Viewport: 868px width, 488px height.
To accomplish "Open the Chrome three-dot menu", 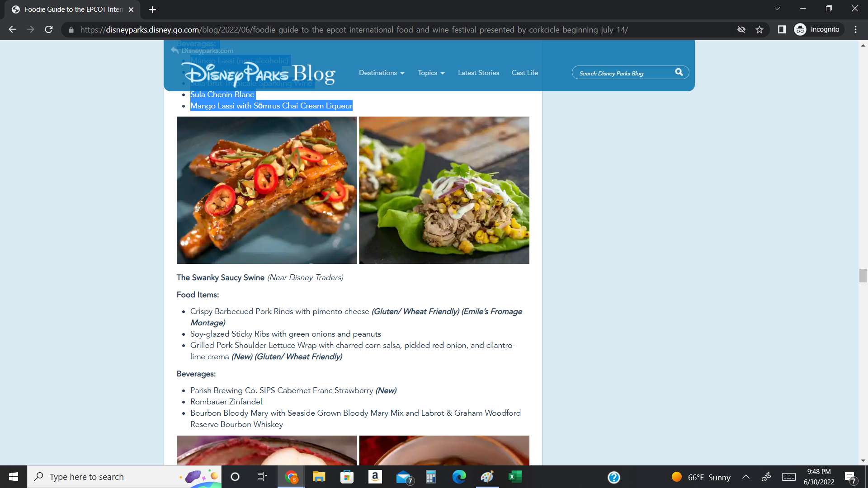I will 855,29.
